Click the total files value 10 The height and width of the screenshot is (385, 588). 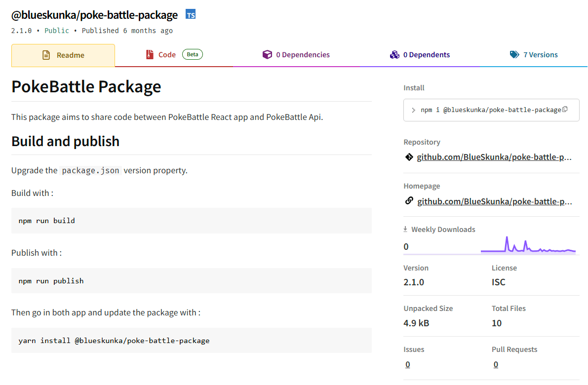(x=497, y=323)
